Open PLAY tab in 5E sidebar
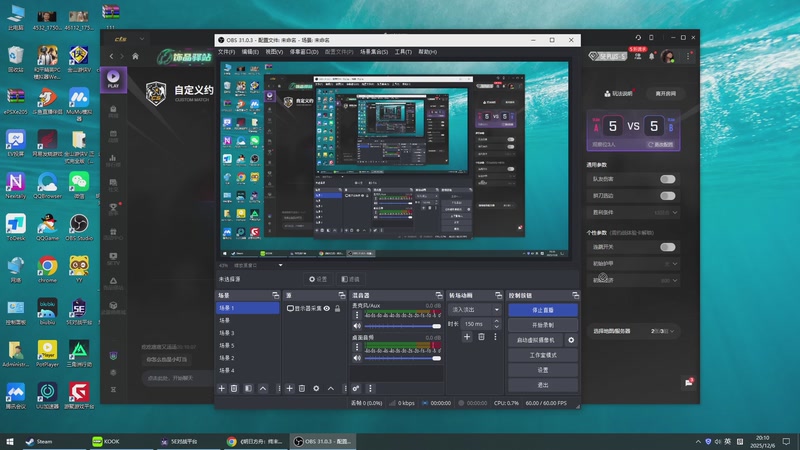The width and height of the screenshot is (800, 450). (113, 79)
